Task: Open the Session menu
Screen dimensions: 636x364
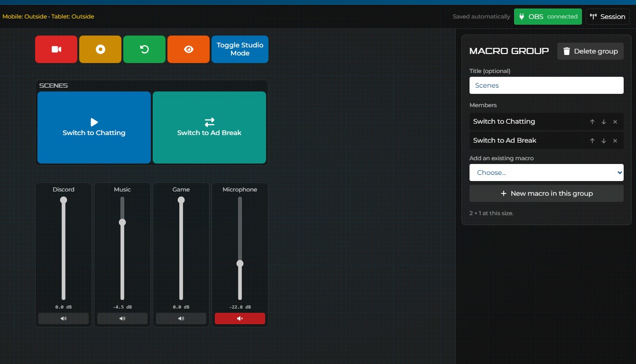Action: [608, 17]
